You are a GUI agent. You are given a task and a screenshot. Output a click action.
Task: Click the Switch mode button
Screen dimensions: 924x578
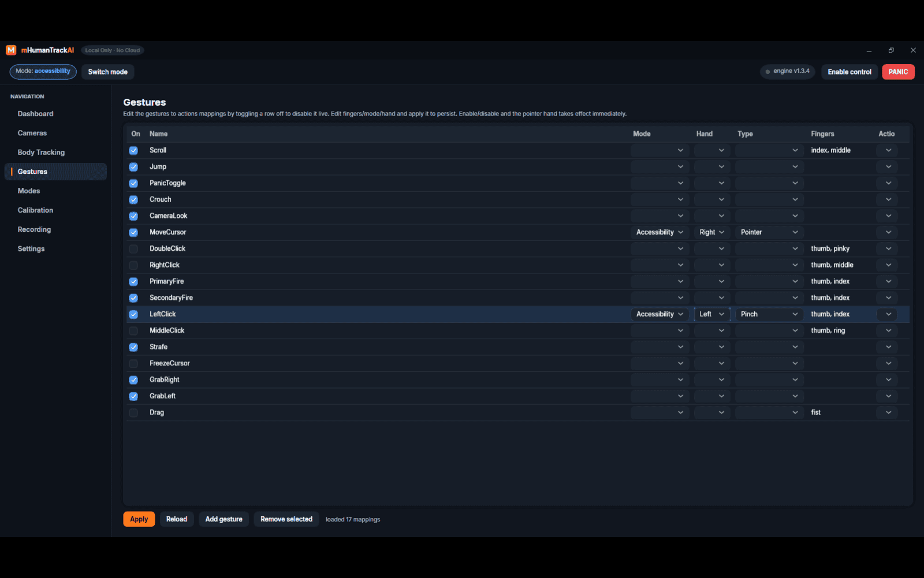(x=108, y=72)
